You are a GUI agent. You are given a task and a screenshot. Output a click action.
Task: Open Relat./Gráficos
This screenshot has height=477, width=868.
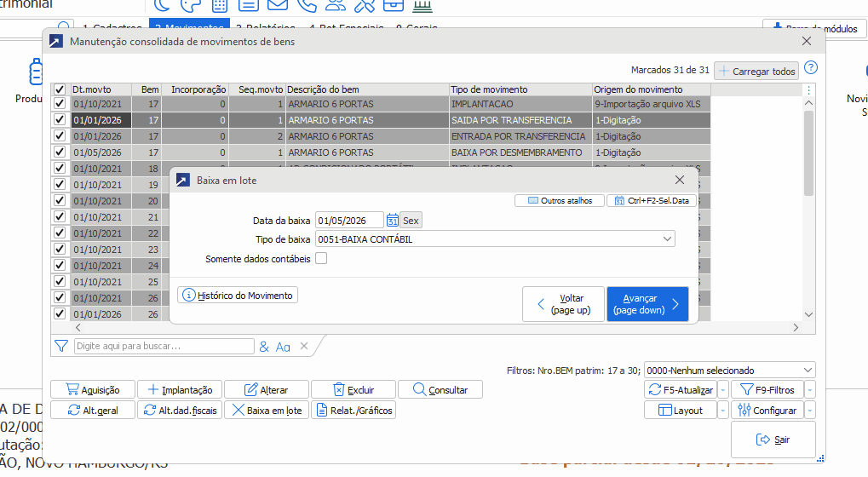354,411
